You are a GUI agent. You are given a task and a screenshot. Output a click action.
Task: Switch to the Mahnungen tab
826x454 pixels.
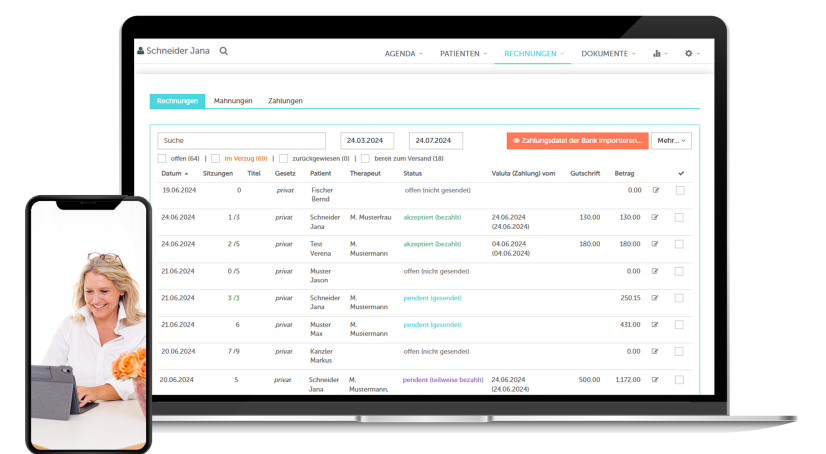[x=233, y=101]
